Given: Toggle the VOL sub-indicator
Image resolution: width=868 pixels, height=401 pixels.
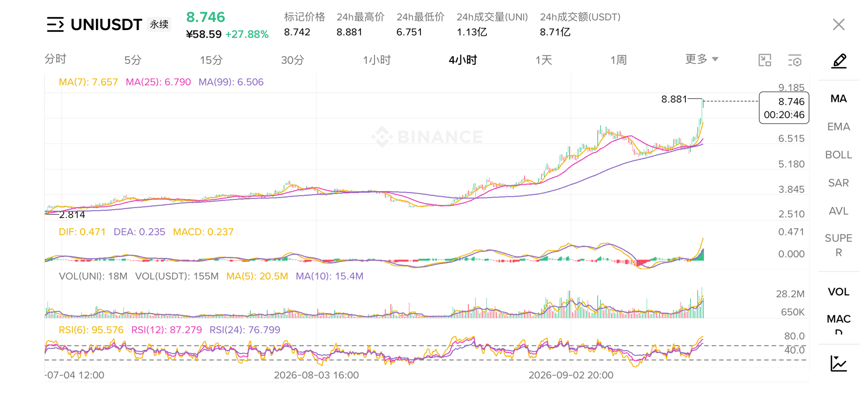Looking at the screenshot, I should (x=838, y=292).
